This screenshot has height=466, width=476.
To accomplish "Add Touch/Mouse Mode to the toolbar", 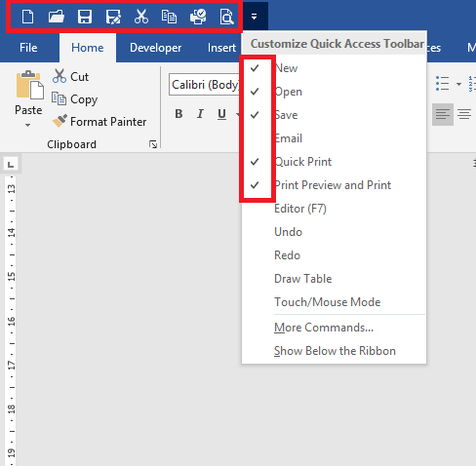I will (x=334, y=302).
